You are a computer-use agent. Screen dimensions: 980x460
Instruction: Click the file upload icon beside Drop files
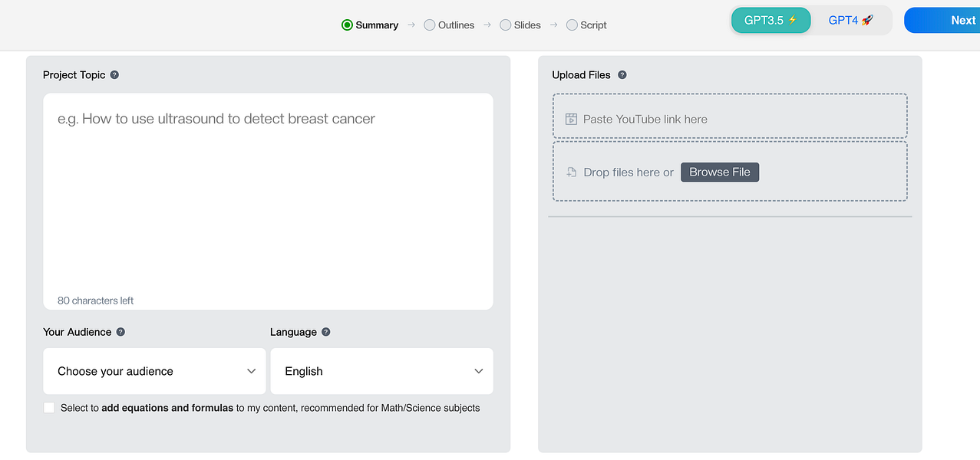(x=571, y=172)
